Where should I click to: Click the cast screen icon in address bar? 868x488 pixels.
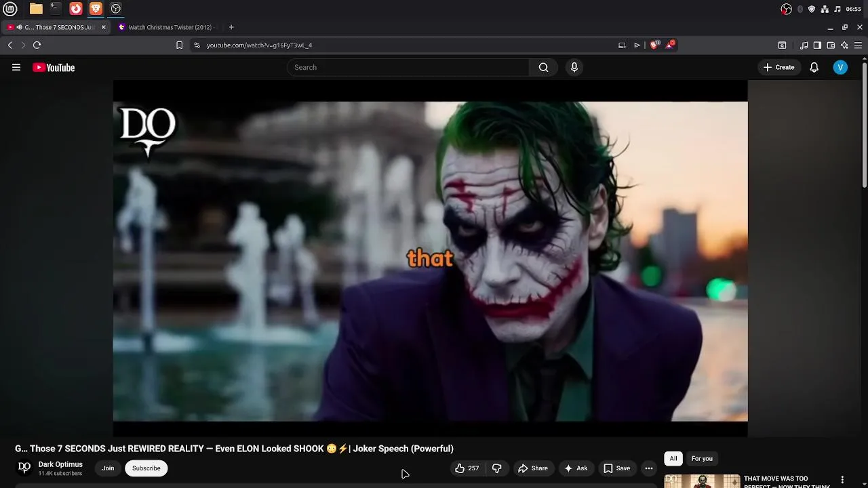pos(622,45)
